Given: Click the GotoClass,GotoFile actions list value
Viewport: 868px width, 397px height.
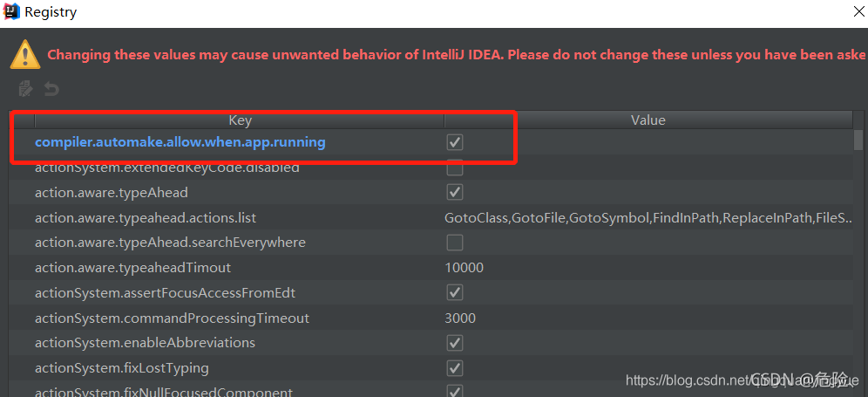Looking at the screenshot, I should pyautogui.click(x=648, y=218).
